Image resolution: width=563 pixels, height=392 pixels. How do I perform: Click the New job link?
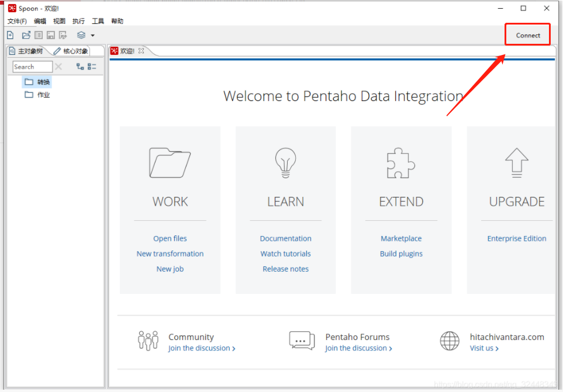click(170, 269)
